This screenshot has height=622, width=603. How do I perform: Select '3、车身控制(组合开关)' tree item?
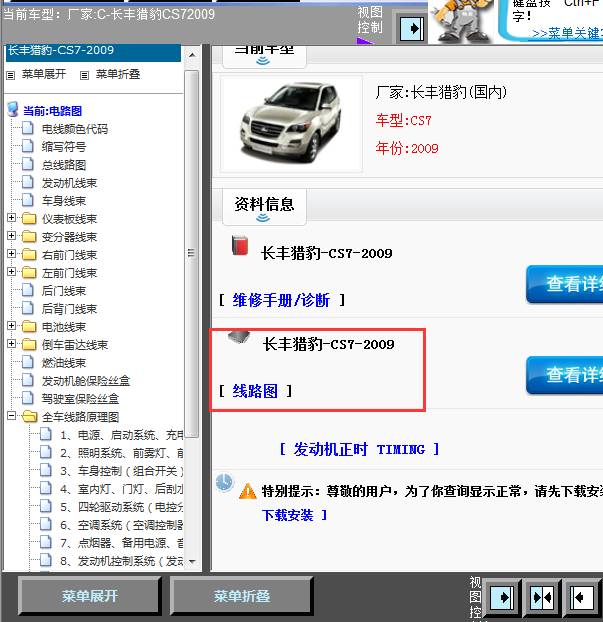point(121,471)
